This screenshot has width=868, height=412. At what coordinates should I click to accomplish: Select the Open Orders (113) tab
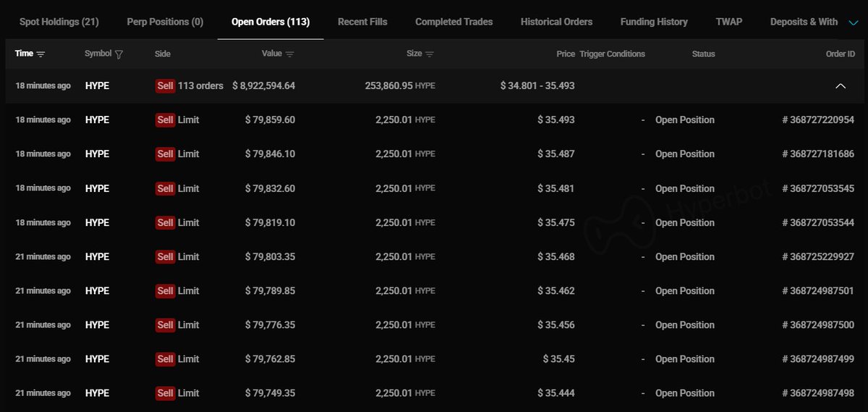click(271, 22)
